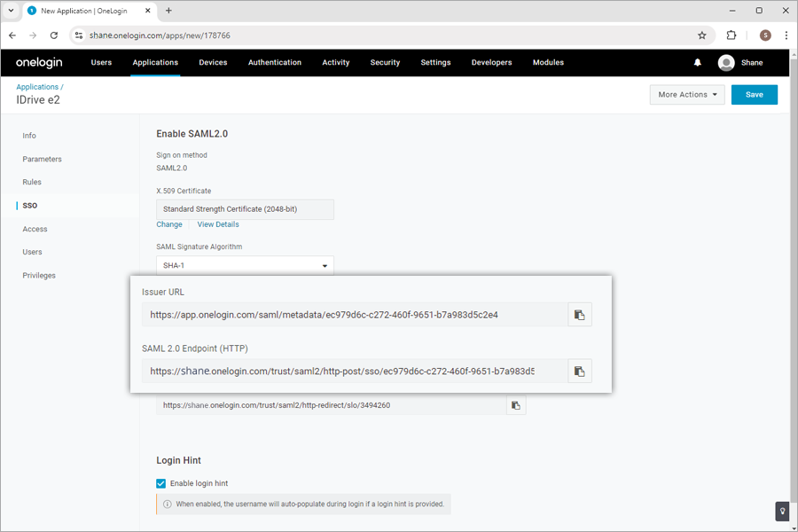The width and height of the screenshot is (798, 532).
Task: Switch to the Access sidebar tab
Action: click(x=35, y=229)
